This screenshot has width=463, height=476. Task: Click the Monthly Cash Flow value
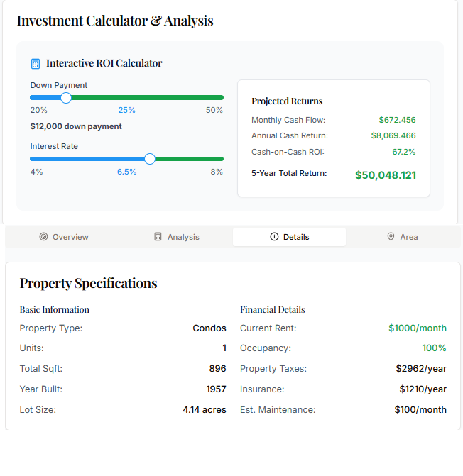coord(397,120)
